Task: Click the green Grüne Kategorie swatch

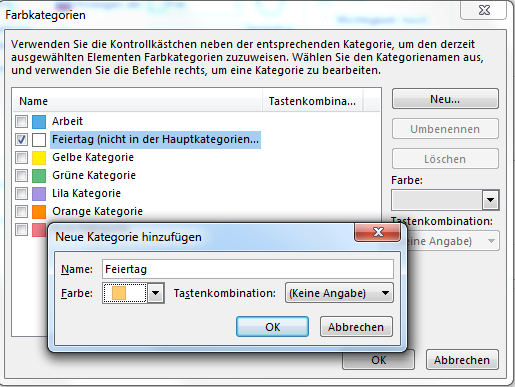Action: (x=39, y=176)
